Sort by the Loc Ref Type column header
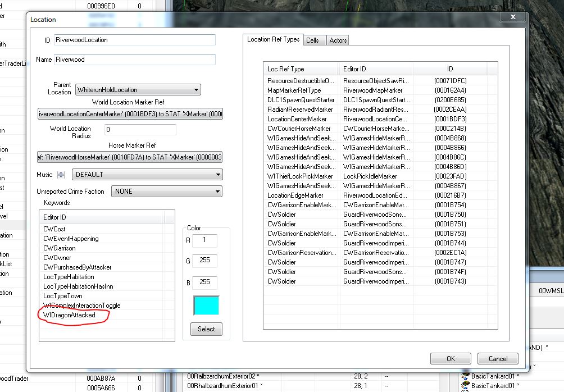 pos(301,69)
